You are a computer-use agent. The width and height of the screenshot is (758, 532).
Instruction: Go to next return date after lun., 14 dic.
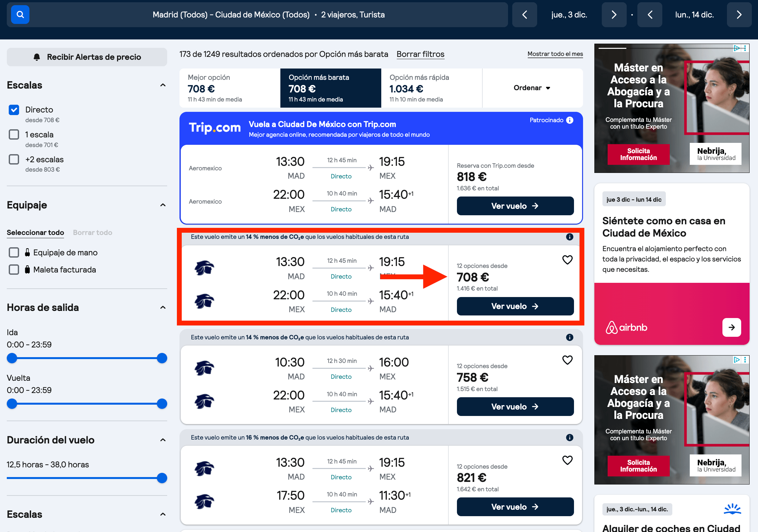pyautogui.click(x=739, y=15)
